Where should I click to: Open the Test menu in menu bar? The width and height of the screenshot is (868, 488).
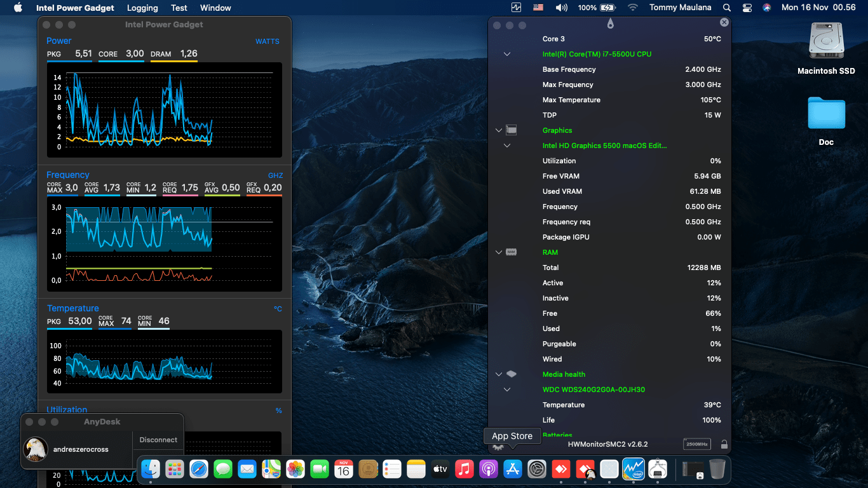click(x=179, y=8)
